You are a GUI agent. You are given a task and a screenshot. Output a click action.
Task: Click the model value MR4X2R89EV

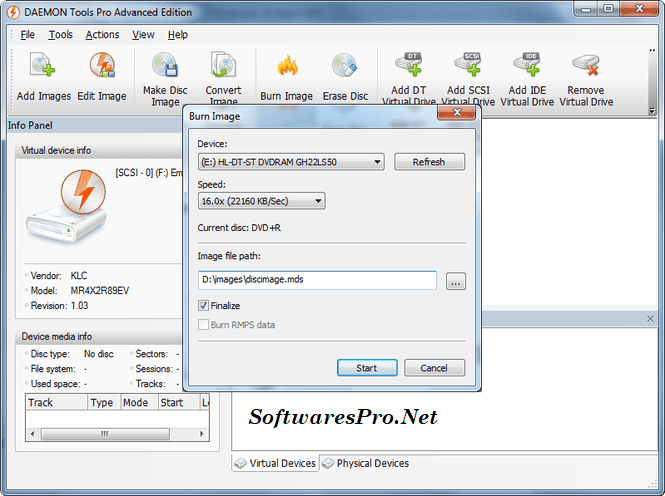click(100, 291)
